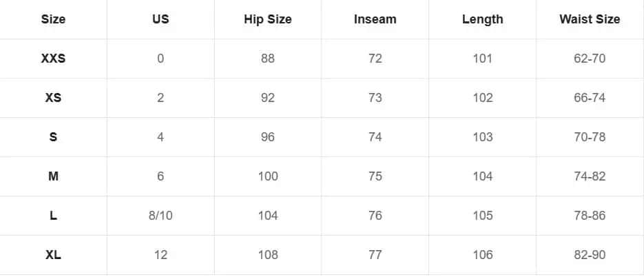Viewport: 644px width, 277px height.
Task: Select the XXS size row label
Action: pos(53,59)
